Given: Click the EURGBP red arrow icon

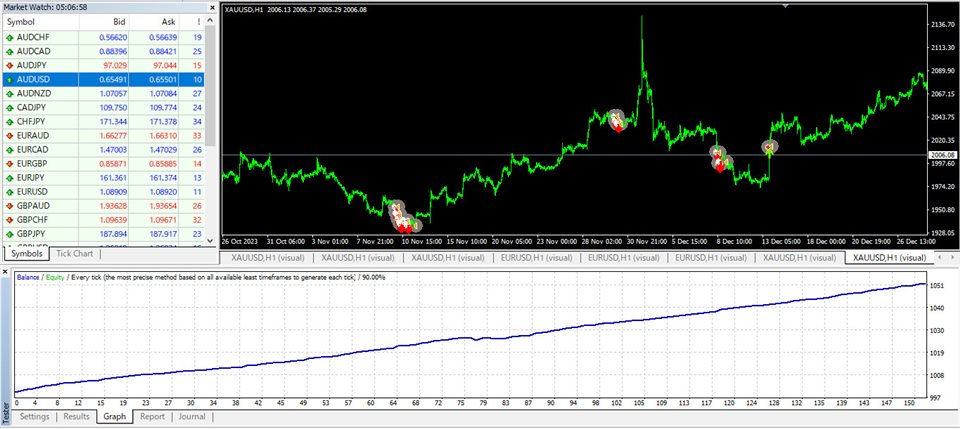Looking at the screenshot, I should click(x=10, y=164).
